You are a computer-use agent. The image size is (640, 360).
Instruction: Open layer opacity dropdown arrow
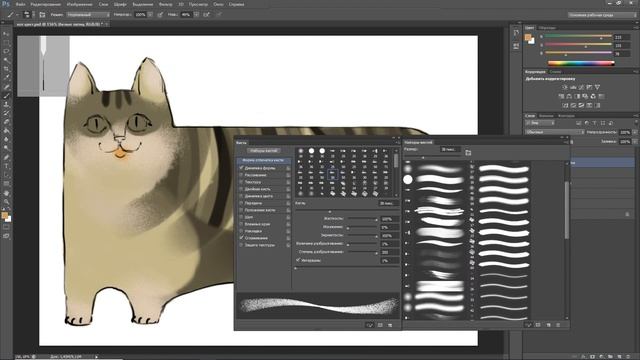click(635, 132)
